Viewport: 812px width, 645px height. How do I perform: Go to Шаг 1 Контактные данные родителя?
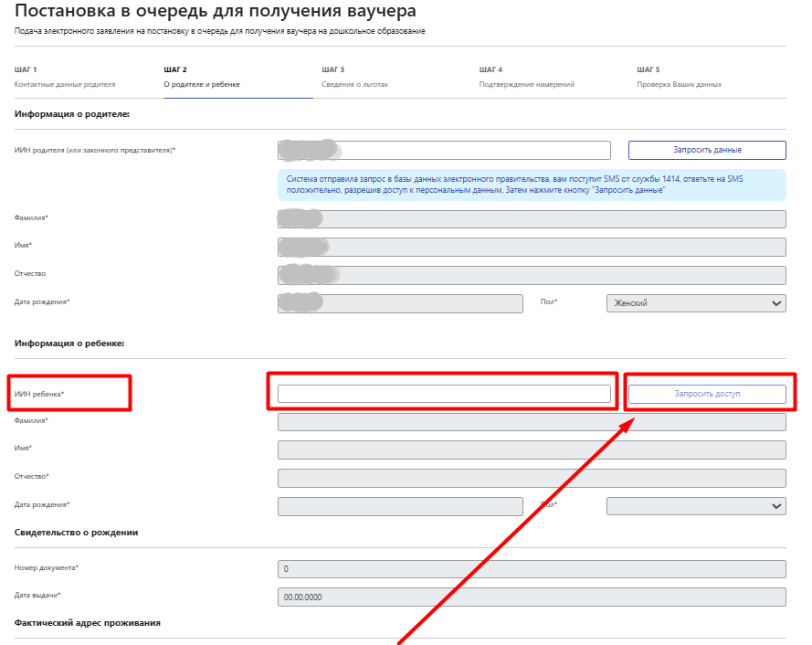click(x=64, y=78)
